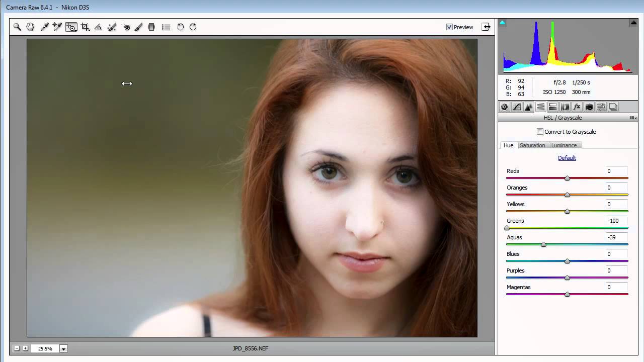Open the Presets panel
This screenshot has width=644, height=362.
601,107
